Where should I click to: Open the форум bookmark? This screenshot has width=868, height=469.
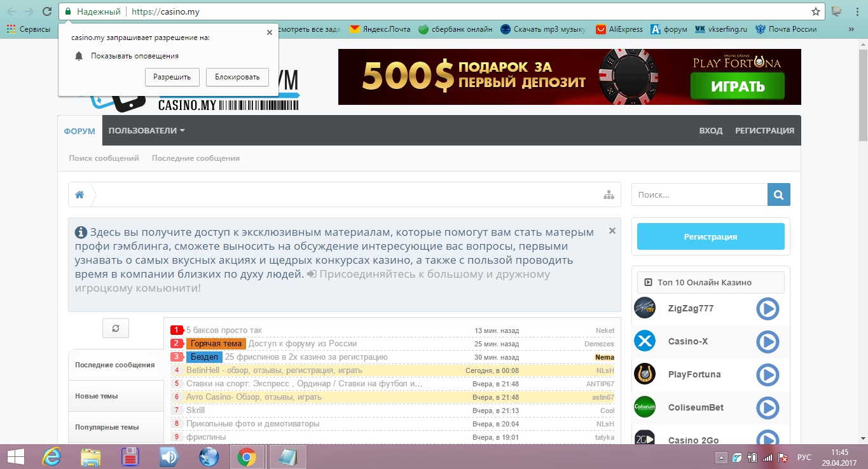[669, 29]
